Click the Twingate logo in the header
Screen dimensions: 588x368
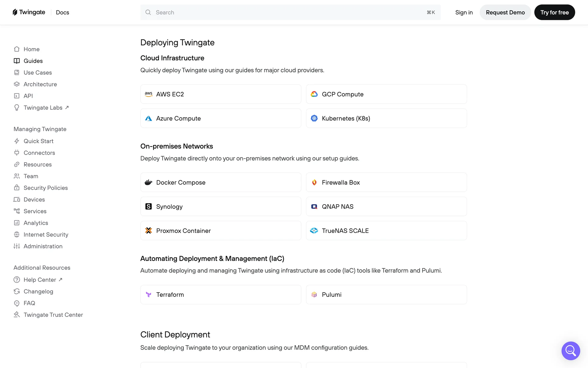29,12
